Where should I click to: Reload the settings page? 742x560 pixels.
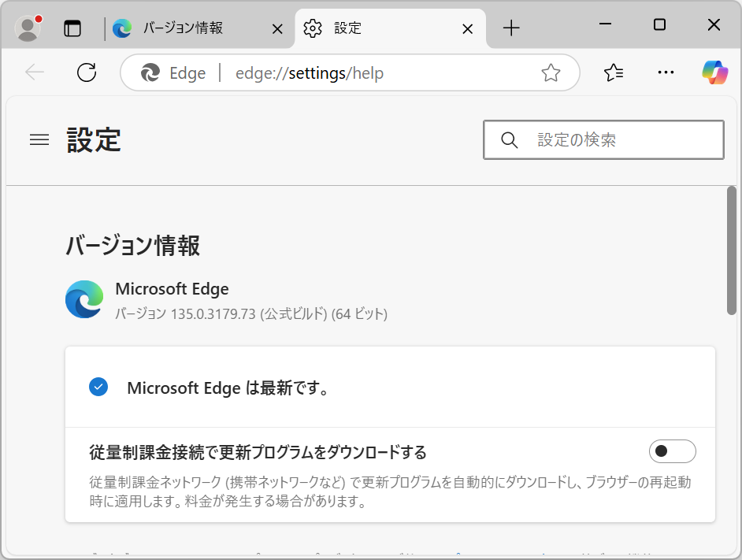[87, 72]
